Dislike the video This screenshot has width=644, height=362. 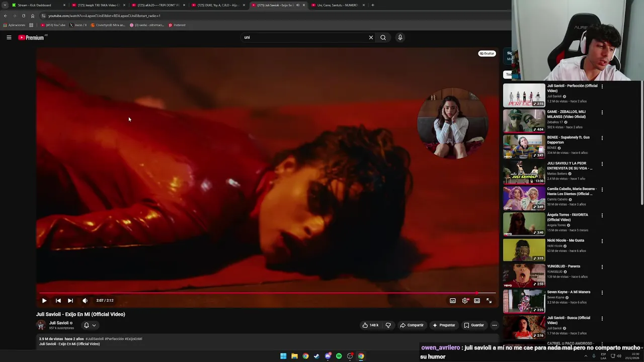tap(388, 325)
